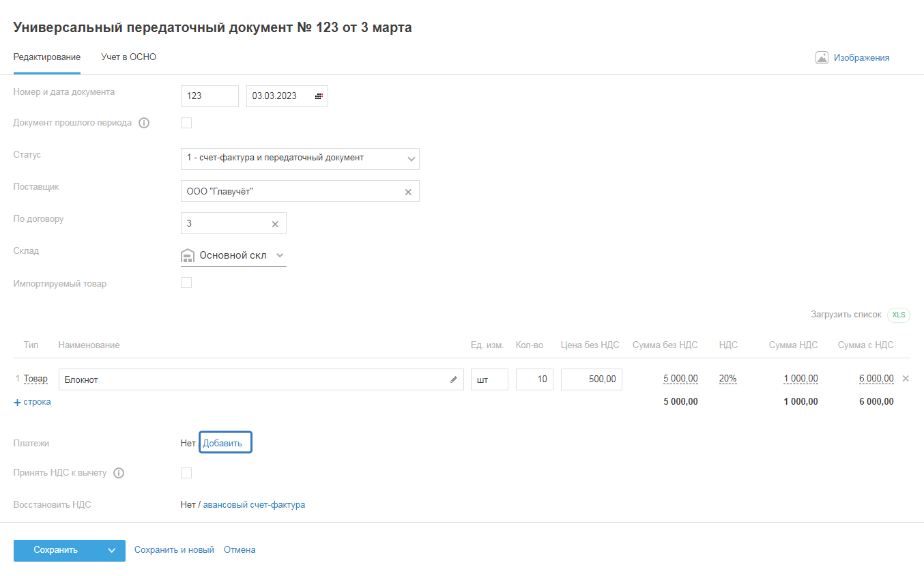Click the pencil edit icon for Блокнот
This screenshot has height=576, width=924.
[x=454, y=379]
